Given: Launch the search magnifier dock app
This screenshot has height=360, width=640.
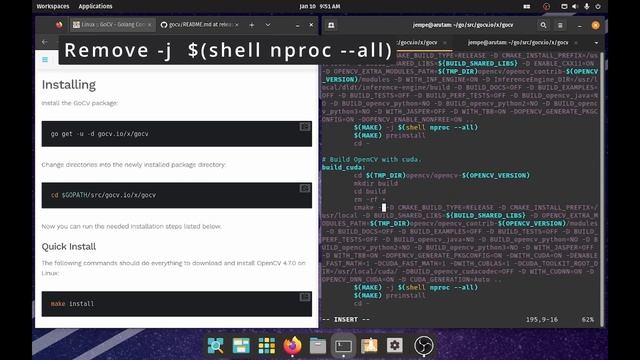Looking at the screenshot, I should (216, 345).
